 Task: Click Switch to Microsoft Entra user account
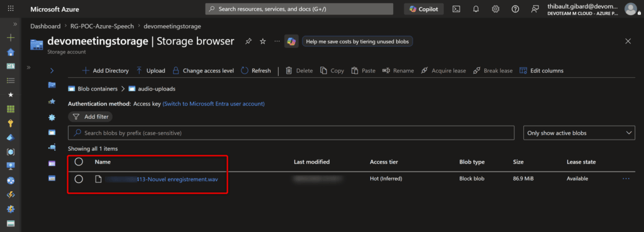[x=214, y=104]
